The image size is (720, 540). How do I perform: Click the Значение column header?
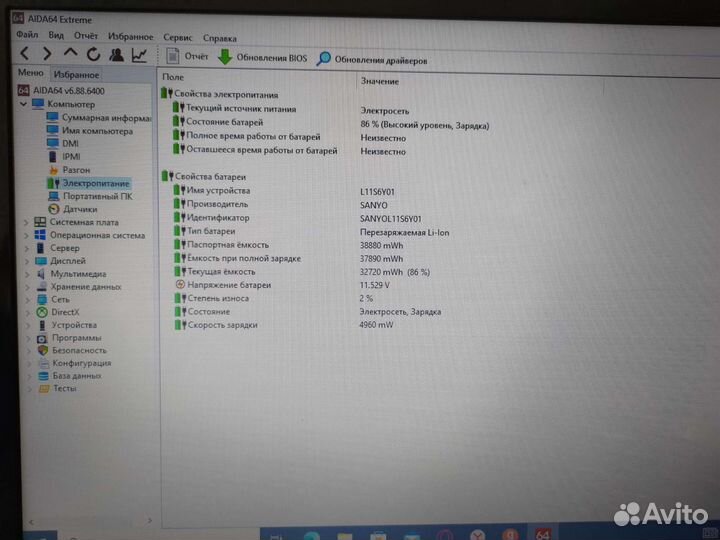pyautogui.click(x=380, y=81)
